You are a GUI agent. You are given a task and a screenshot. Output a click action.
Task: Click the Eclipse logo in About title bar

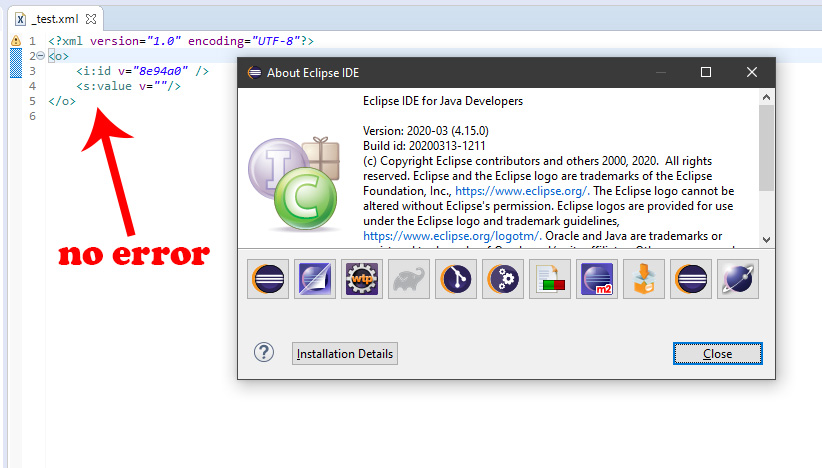[254, 72]
